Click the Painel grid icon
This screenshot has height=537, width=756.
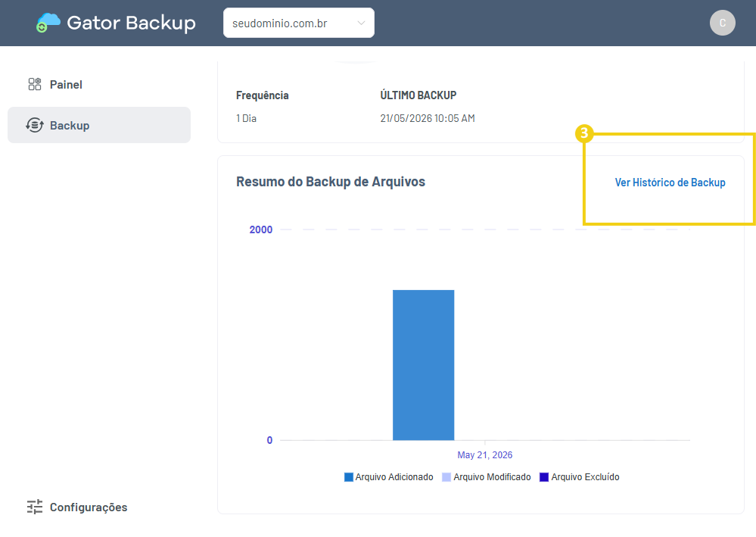(x=35, y=84)
